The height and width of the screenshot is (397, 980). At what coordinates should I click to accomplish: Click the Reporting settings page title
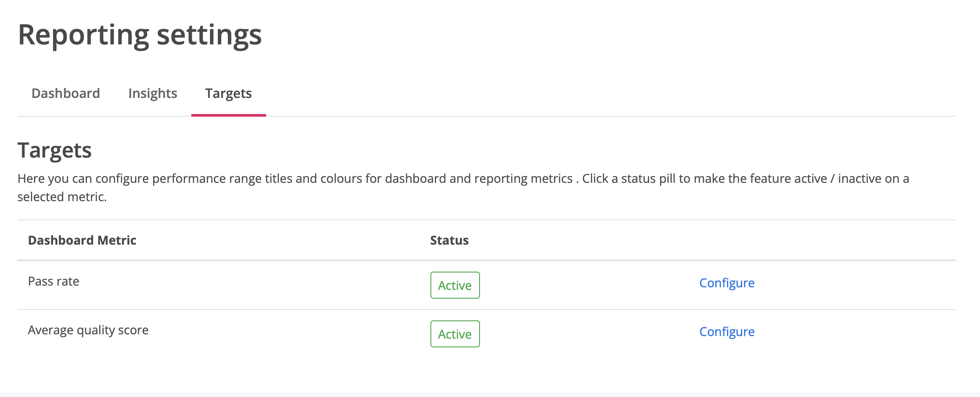click(x=140, y=35)
